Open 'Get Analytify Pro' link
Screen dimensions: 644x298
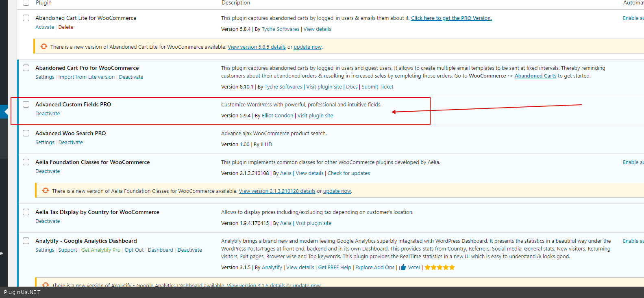click(x=101, y=250)
